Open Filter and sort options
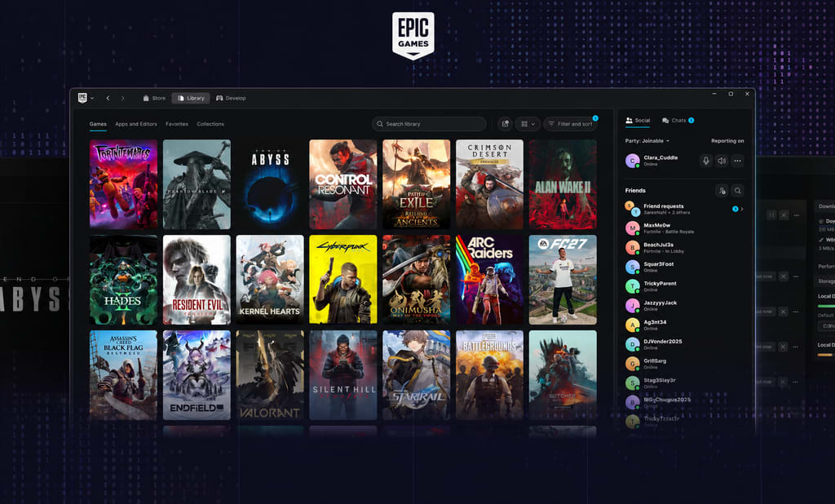 570,124
